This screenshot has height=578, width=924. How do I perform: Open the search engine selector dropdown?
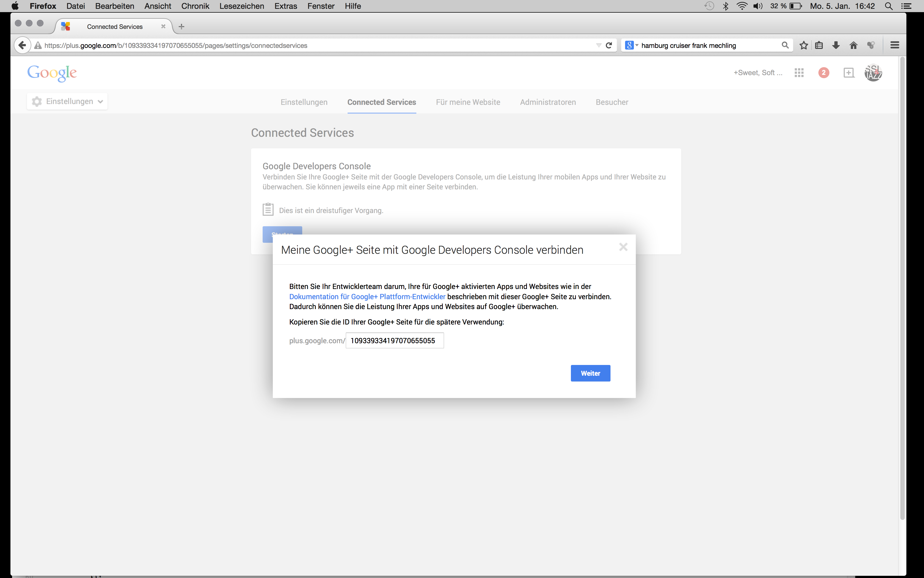(631, 45)
